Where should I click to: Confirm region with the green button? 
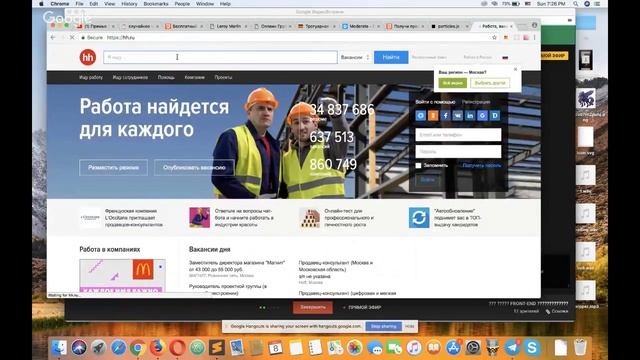click(x=453, y=83)
